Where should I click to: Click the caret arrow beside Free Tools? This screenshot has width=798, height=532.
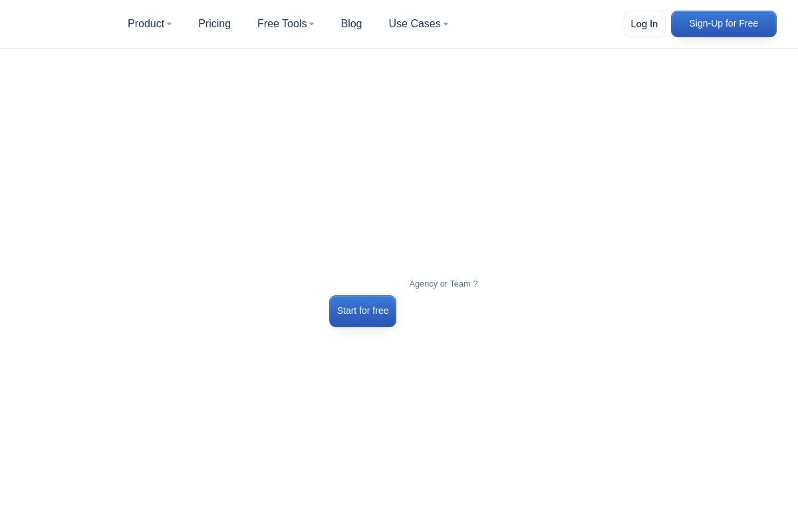pos(311,25)
